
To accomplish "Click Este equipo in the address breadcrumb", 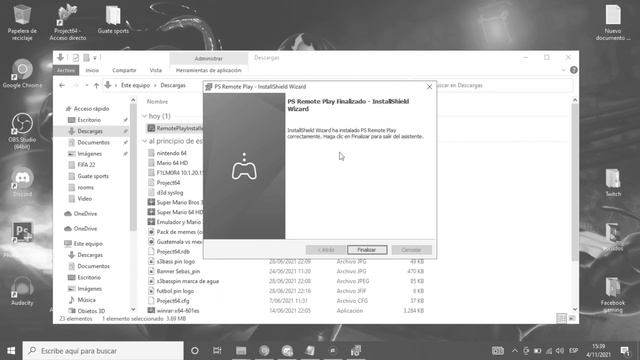I will 136,85.
